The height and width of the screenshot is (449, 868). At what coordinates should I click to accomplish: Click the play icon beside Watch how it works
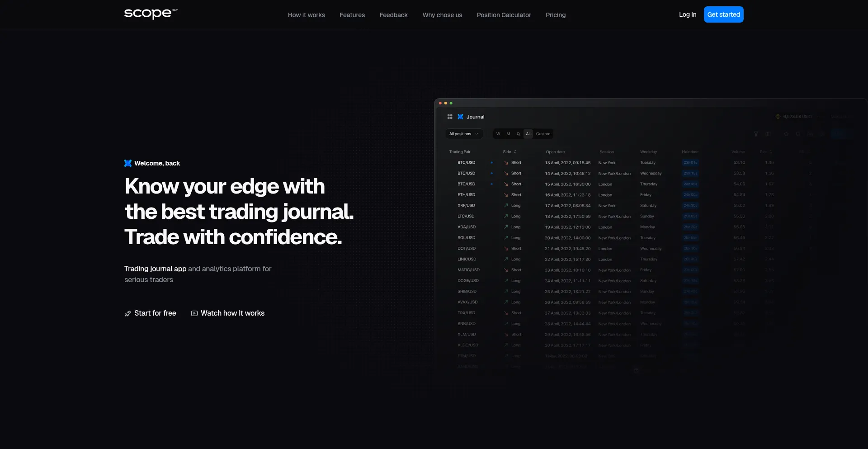click(x=194, y=313)
